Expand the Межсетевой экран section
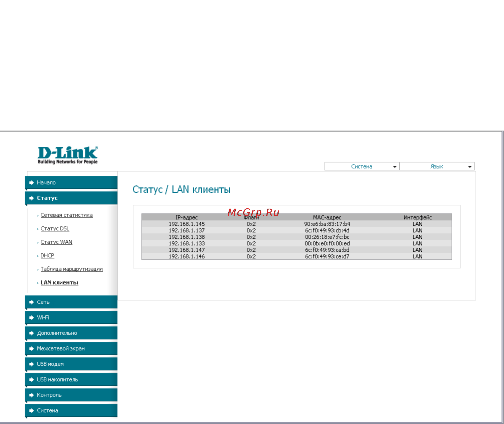The image size is (504, 424). pos(71,349)
